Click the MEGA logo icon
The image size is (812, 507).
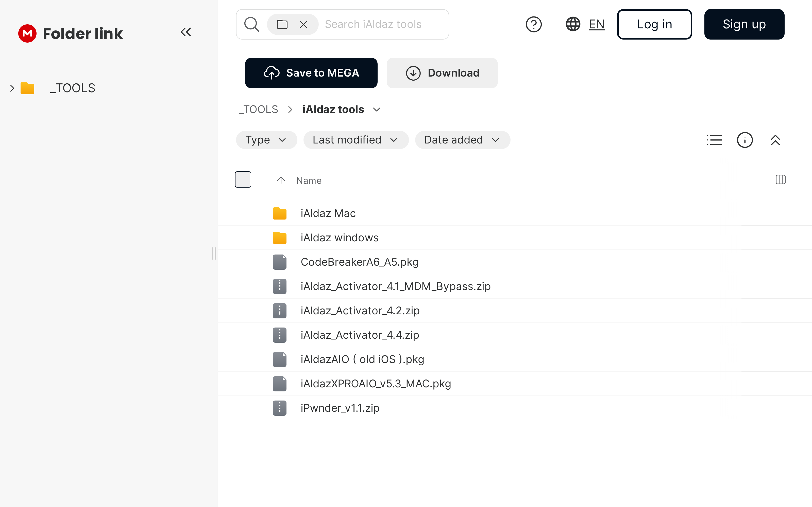tap(27, 33)
